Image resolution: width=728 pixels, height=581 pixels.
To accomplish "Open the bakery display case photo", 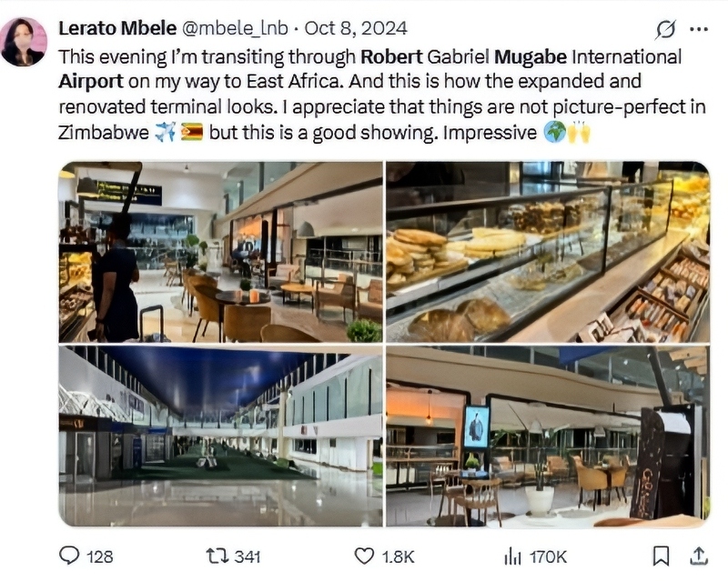I will (548, 252).
